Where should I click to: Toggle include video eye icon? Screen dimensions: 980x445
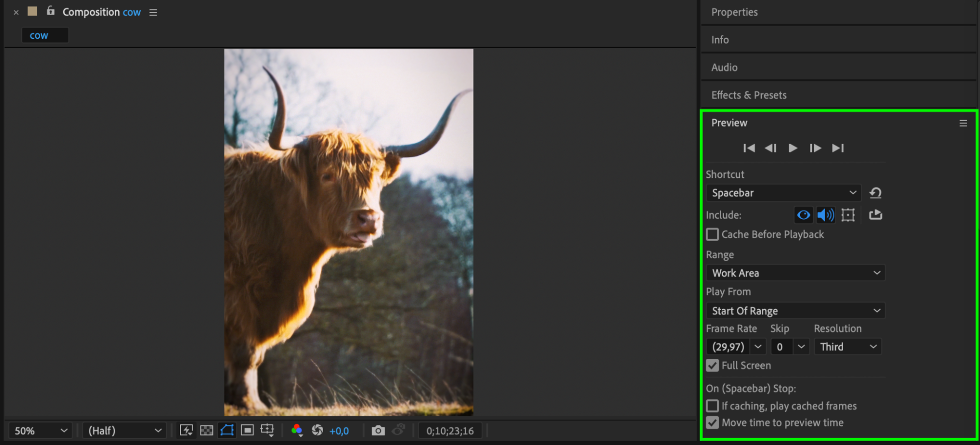point(803,215)
